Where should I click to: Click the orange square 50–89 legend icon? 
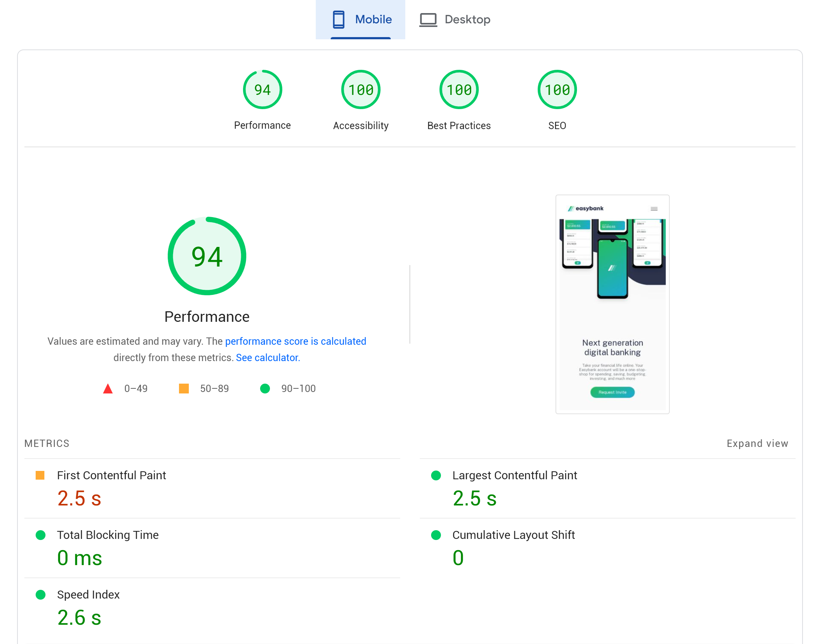tap(184, 388)
